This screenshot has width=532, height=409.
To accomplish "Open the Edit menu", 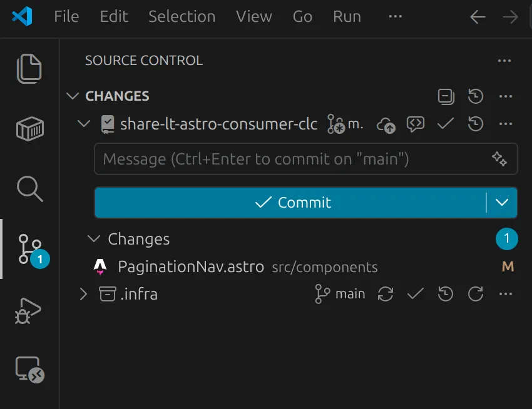I will point(114,17).
